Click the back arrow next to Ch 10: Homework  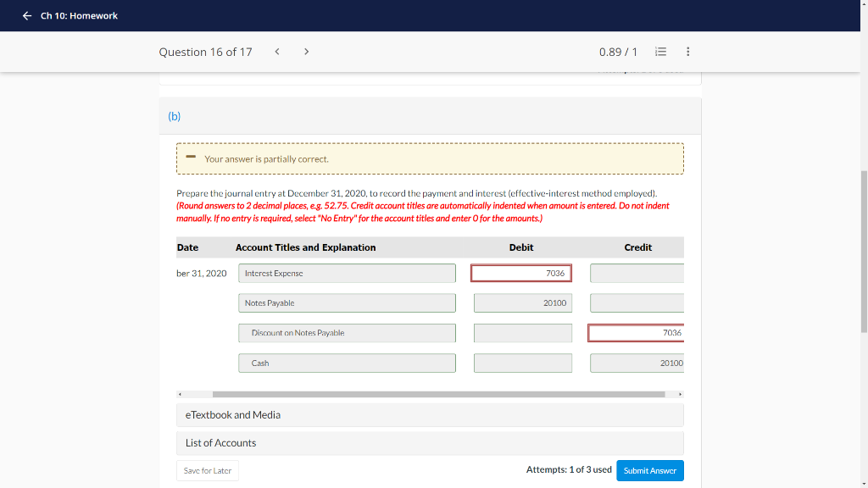(26, 16)
